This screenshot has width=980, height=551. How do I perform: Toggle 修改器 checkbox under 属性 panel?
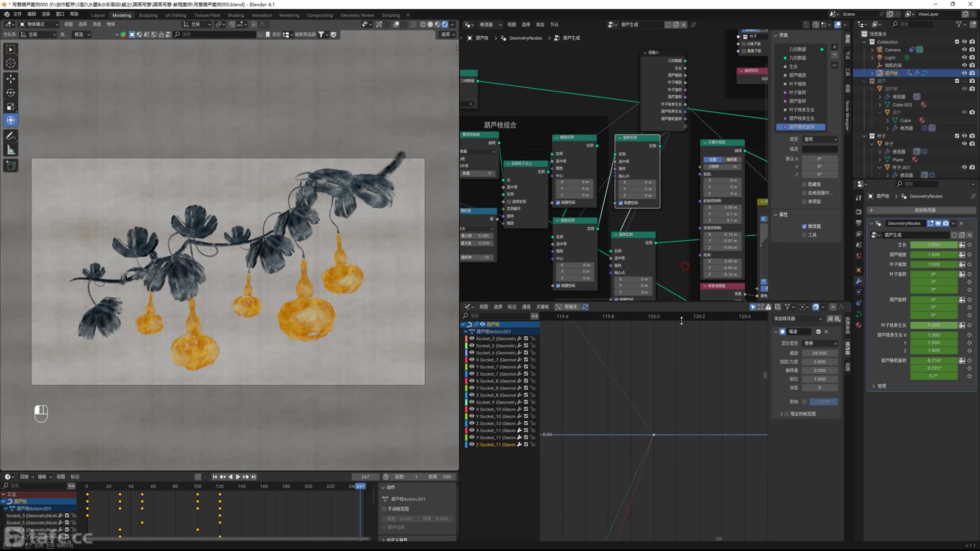point(804,226)
